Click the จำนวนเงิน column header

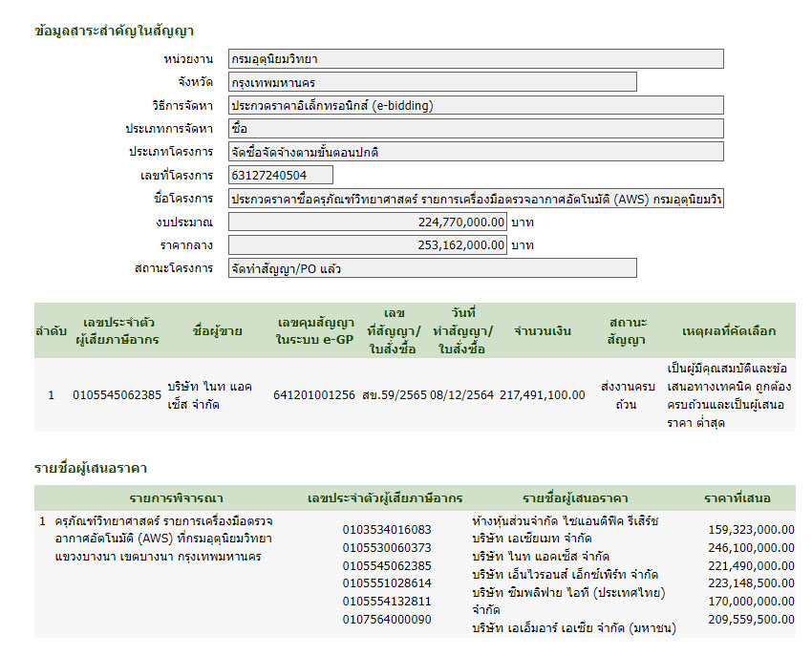click(x=542, y=330)
